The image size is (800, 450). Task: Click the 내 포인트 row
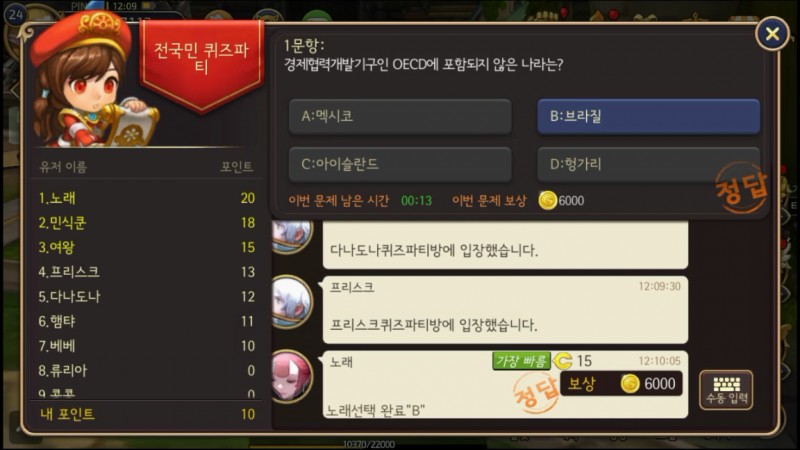point(147,414)
